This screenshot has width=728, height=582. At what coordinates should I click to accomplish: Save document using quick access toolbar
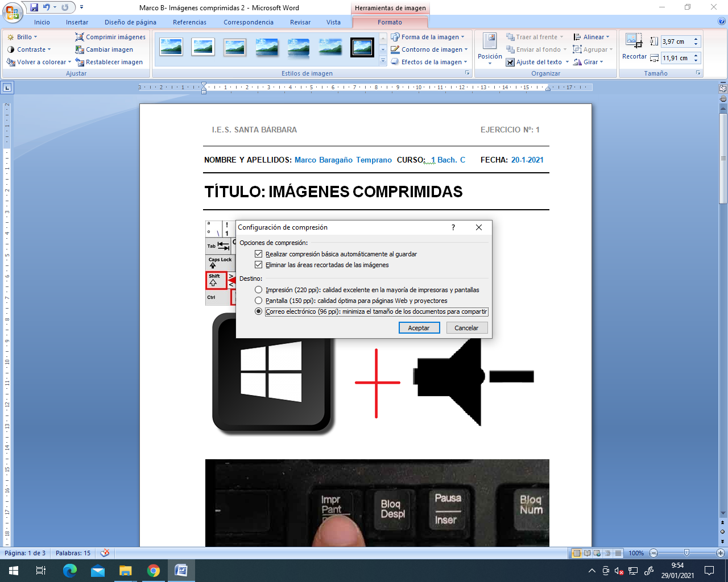34,7
